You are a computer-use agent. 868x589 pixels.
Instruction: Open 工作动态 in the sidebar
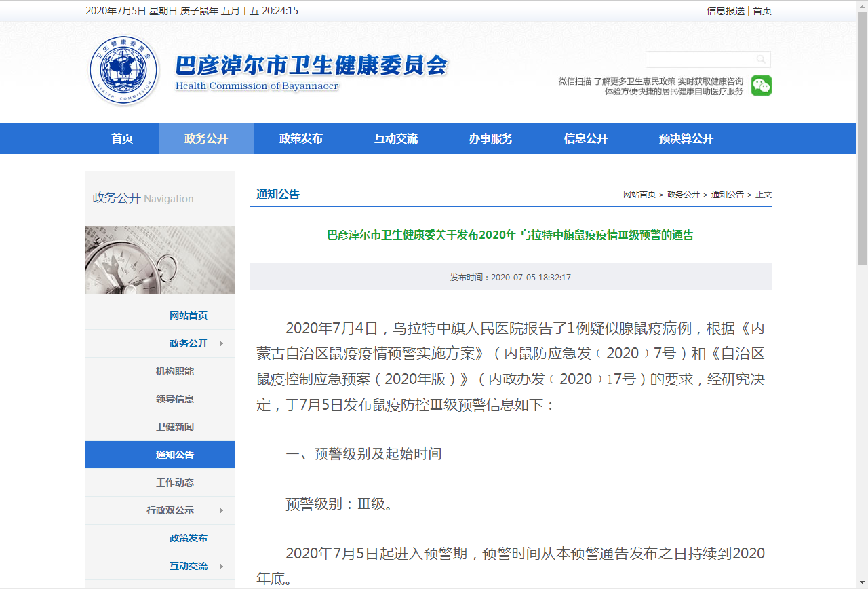point(175,482)
